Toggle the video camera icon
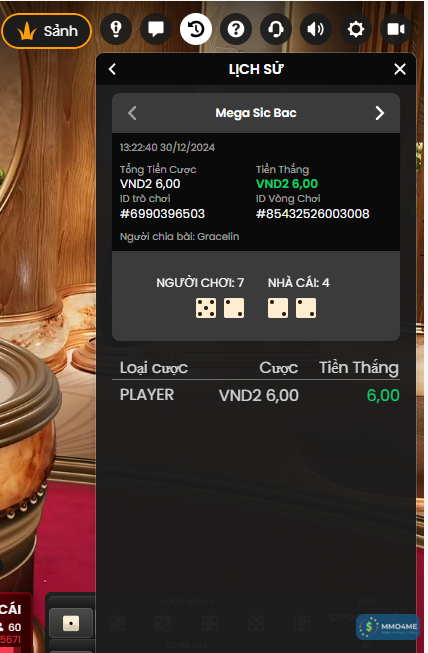Image resolution: width=428 pixels, height=653 pixels. click(x=396, y=29)
